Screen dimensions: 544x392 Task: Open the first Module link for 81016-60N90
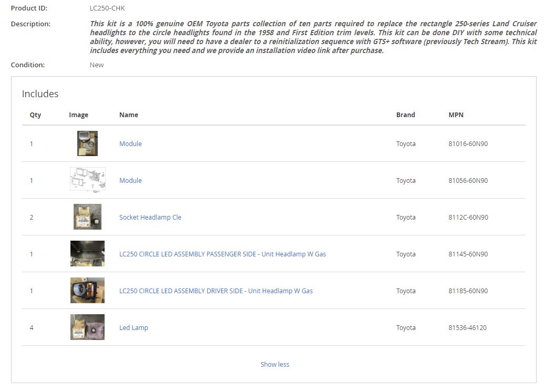(130, 143)
